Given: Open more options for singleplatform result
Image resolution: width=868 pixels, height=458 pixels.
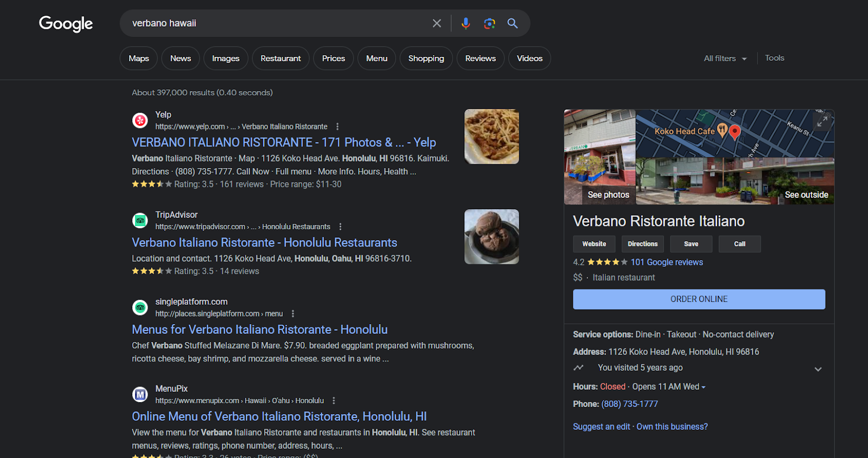Looking at the screenshot, I should (x=293, y=313).
